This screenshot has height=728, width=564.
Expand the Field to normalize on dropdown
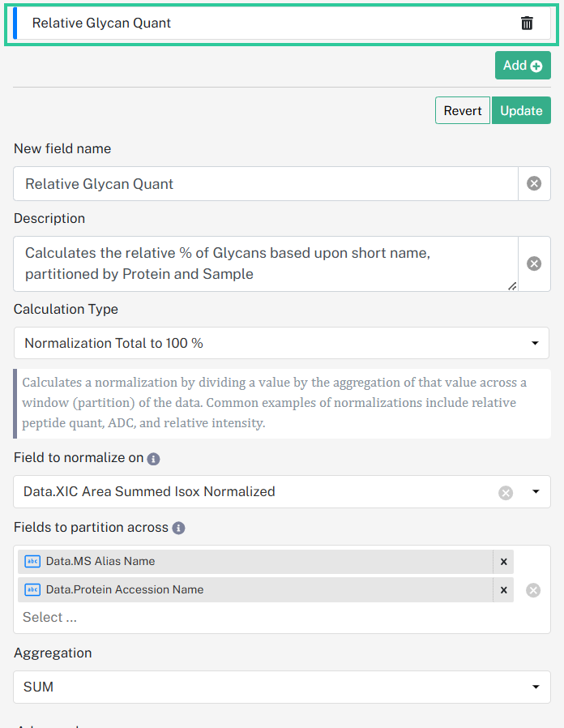(x=536, y=491)
